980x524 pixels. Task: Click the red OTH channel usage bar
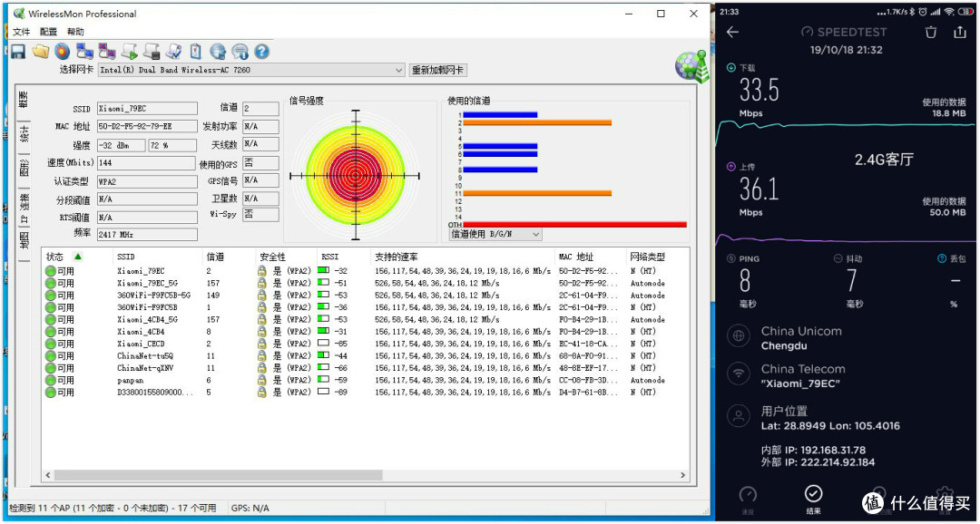point(575,224)
